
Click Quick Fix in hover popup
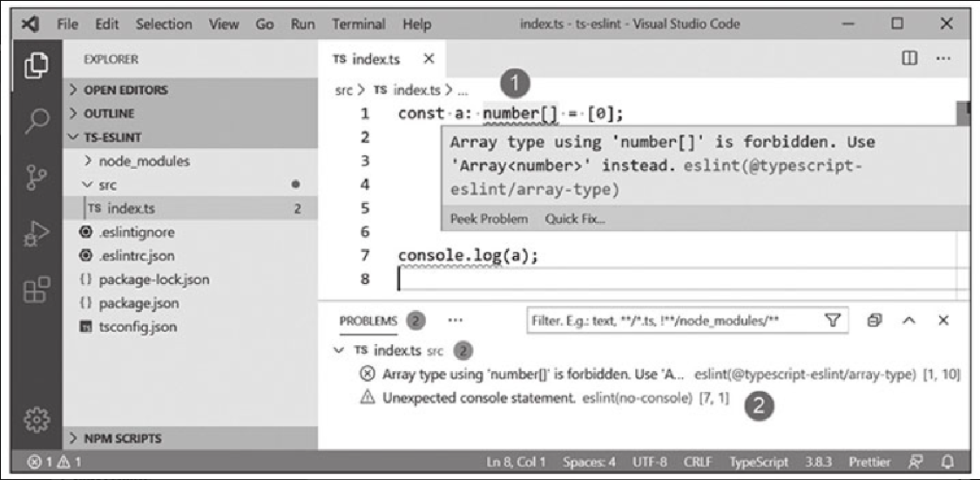click(575, 219)
